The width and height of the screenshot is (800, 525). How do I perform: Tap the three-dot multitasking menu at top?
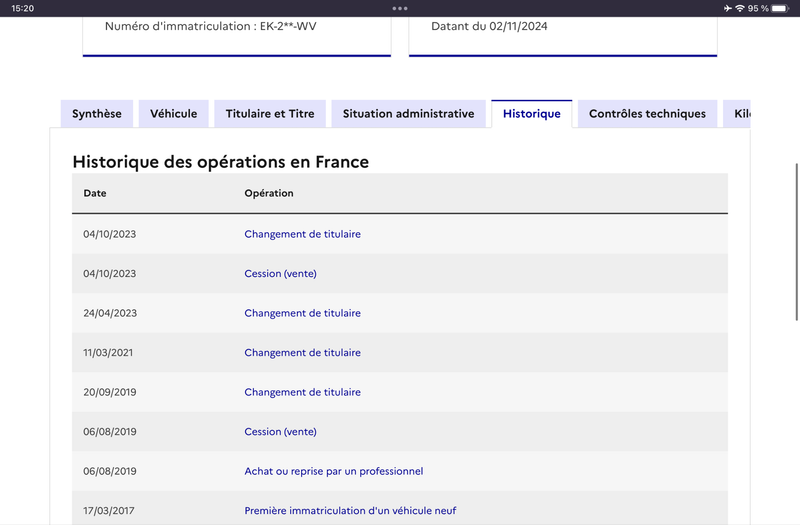coord(400,8)
